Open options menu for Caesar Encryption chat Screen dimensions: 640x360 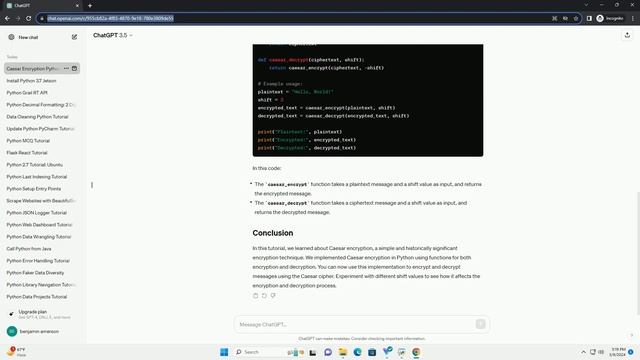(67, 69)
